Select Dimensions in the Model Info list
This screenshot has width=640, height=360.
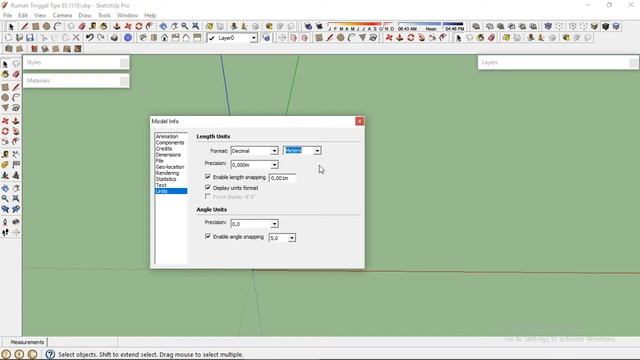(168, 155)
